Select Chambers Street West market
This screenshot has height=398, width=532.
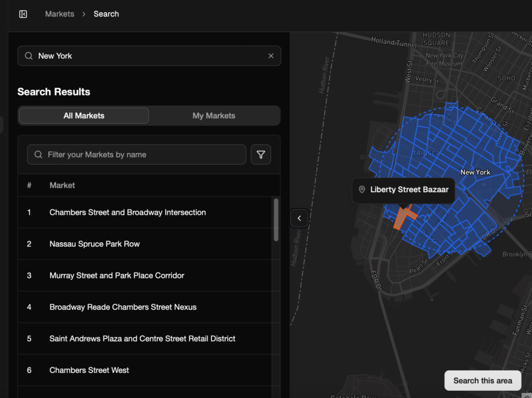(145, 370)
